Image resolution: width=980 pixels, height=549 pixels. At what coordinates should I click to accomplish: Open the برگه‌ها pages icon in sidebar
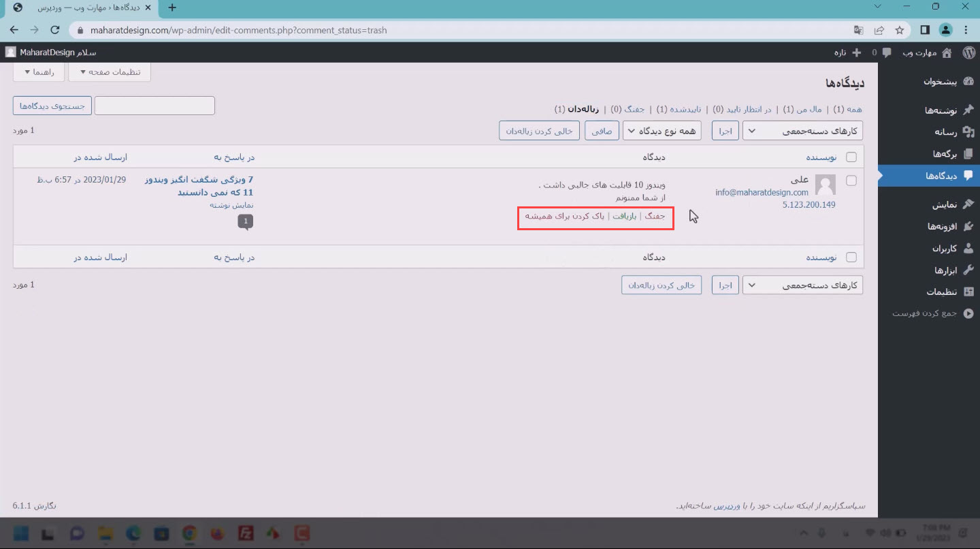[x=968, y=154]
